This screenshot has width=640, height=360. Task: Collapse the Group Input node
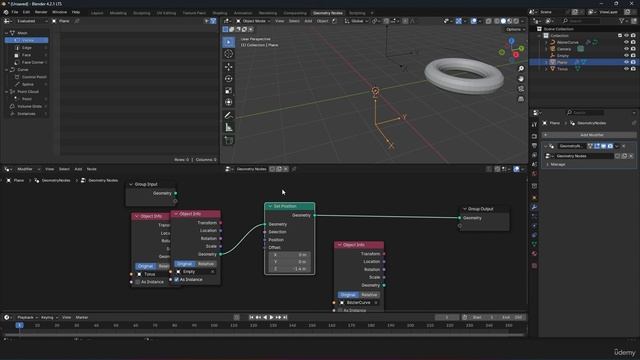pos(131,184)
